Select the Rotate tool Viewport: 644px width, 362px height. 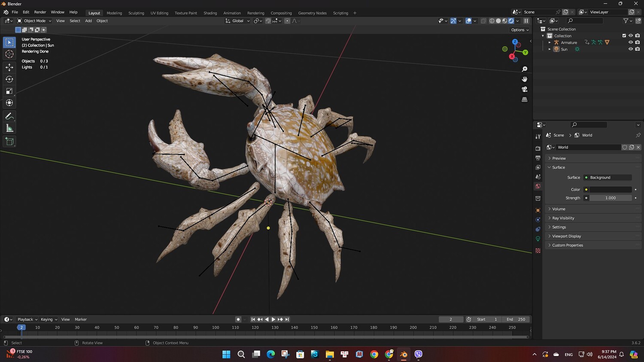[x=9, y=79]
